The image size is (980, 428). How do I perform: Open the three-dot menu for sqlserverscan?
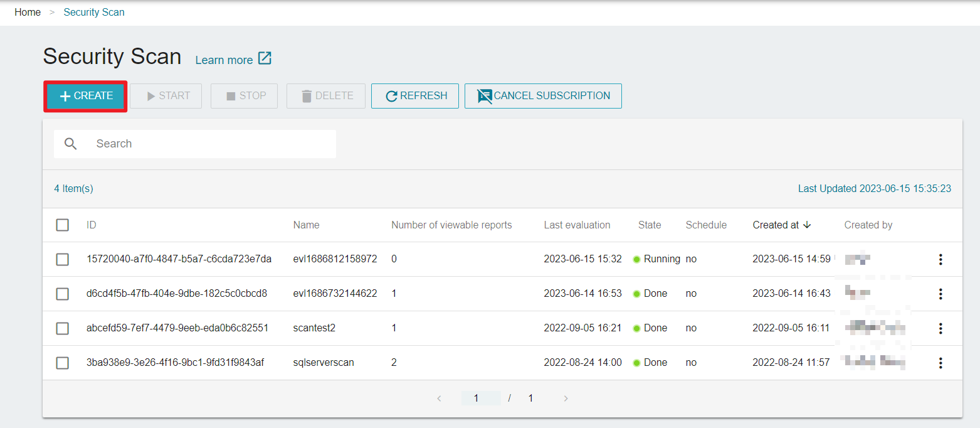[x=940, y=363]
